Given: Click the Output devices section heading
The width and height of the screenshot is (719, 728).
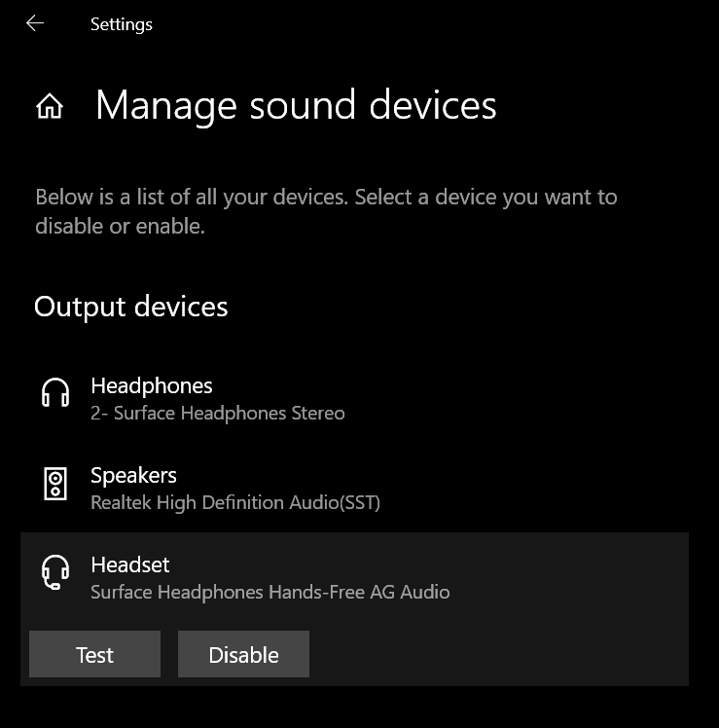Looking at the screenshot, I should click(x=131, y=307).
